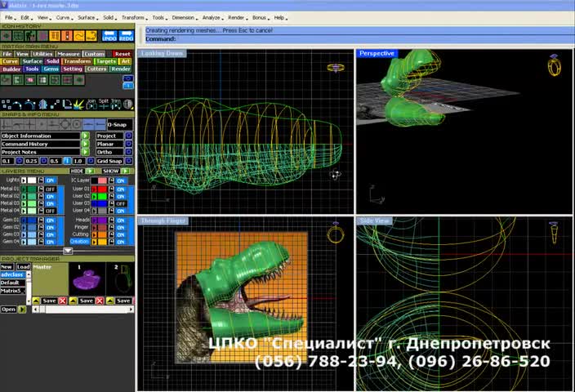This screenshot has width=575, height=392.
Task: Collapse layers menu with down arrow
Action: click(68, 251)
